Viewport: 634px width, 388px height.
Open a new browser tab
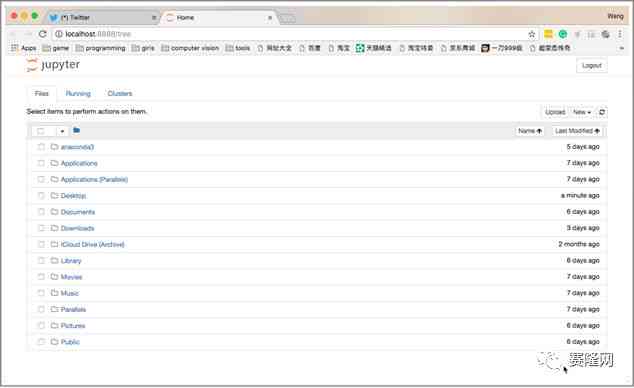coord(287,18)
